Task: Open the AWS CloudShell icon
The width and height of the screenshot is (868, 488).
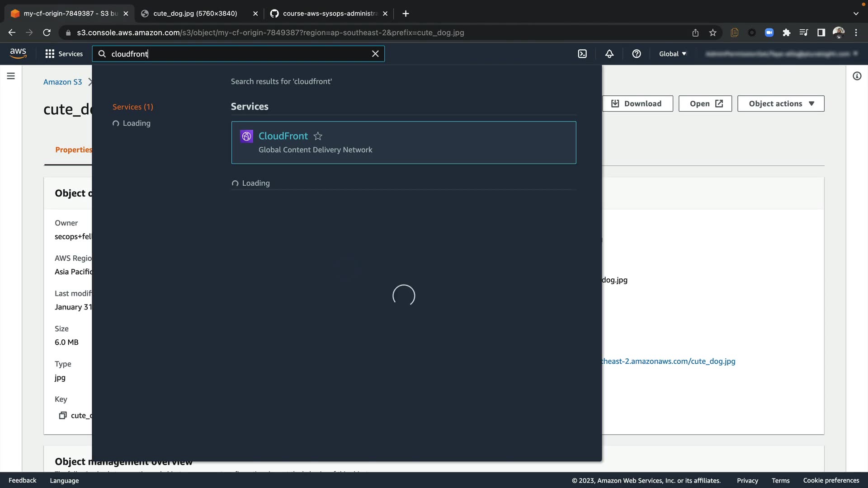Action: tap(582, 54)
